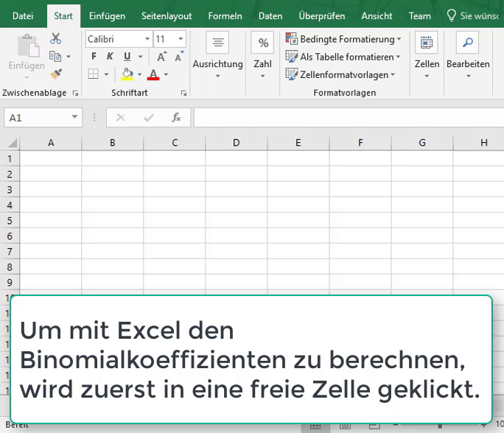504x433 pixels.
Task: Switch to the Seitenlayout tab
Action: point(167,15)
